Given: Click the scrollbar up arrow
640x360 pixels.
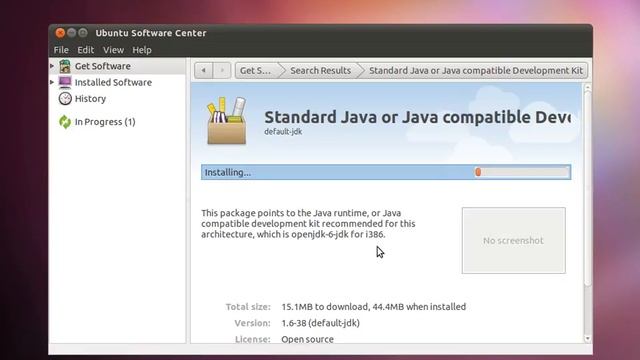Looking at the screenshot, I should coord(587,87).
